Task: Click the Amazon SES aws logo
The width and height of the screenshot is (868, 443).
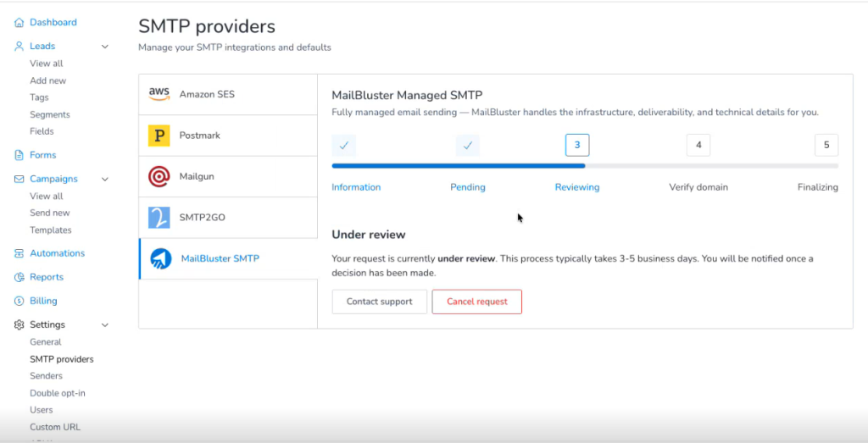Action: (x=159, y=94)
